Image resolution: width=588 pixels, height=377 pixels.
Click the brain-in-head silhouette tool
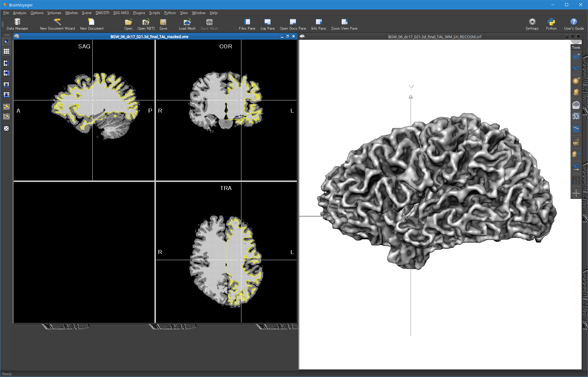tap(576, 105)
